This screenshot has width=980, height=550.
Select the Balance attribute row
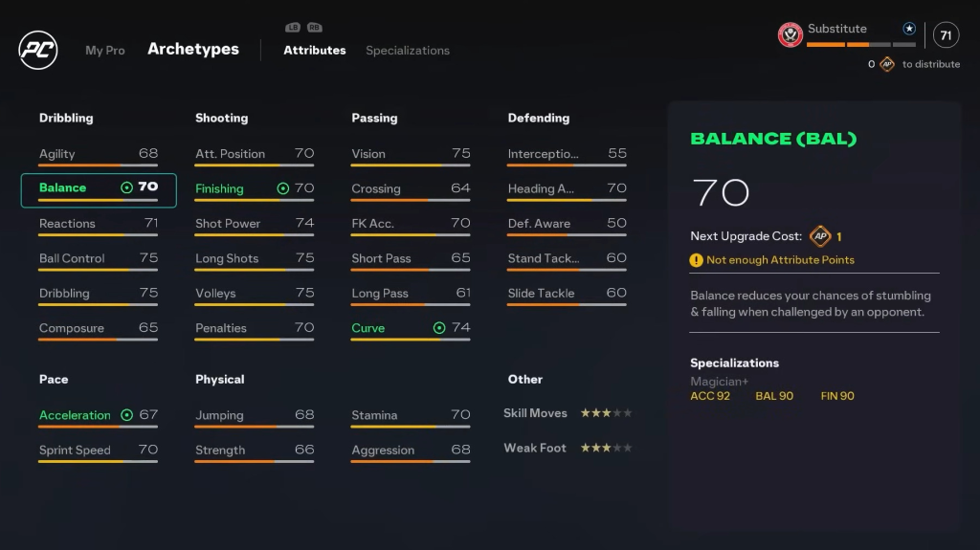click(99, 189)
